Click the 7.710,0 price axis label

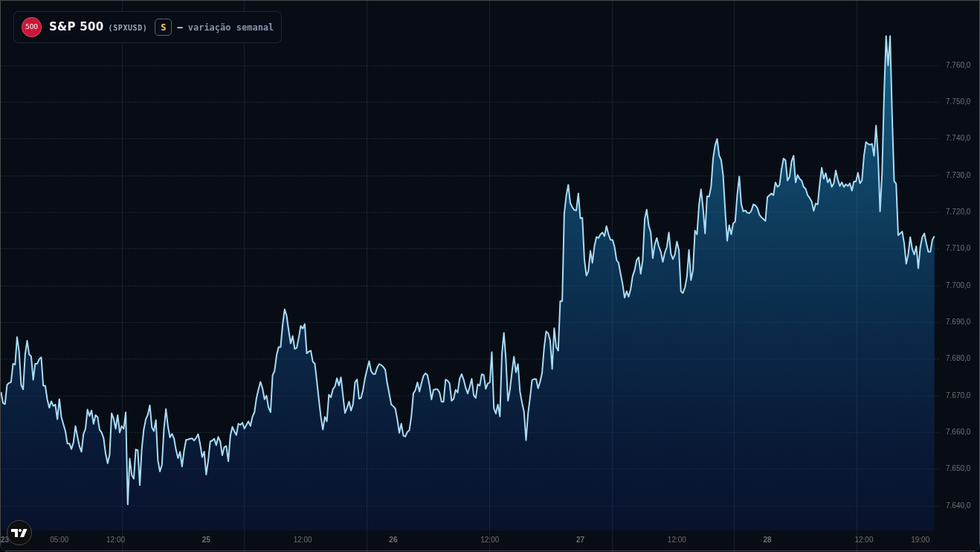(x=958, y=248)
